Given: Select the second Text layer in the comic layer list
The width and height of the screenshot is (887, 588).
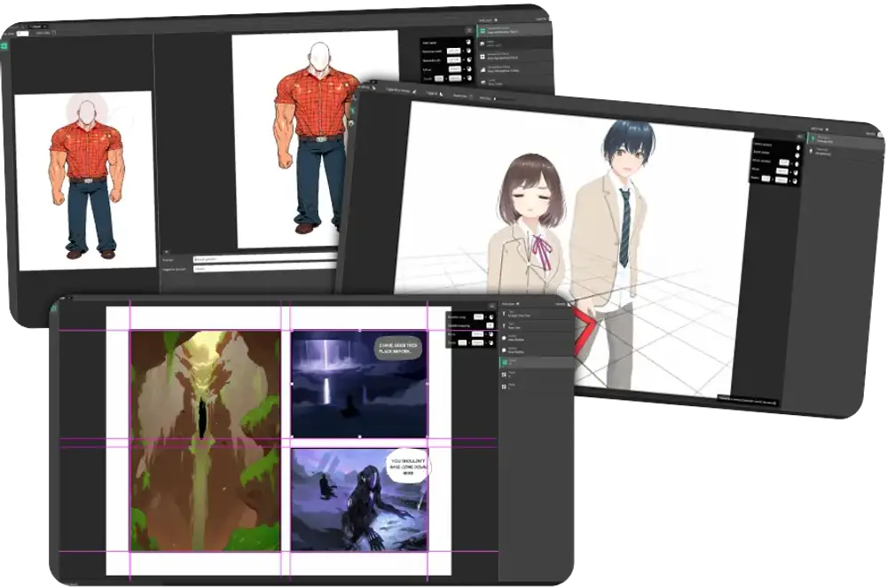Looking at the screenshot, I should tap(532, 325).
